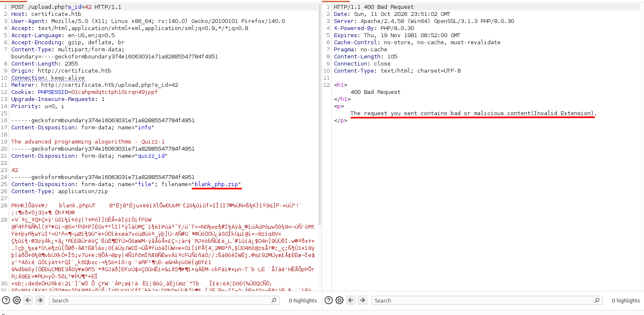Click PHPSESSID cookie value 01cahpmdqtctph10irqn49jppf
Screen dimensions: 644x315
[x=115, y=92]
